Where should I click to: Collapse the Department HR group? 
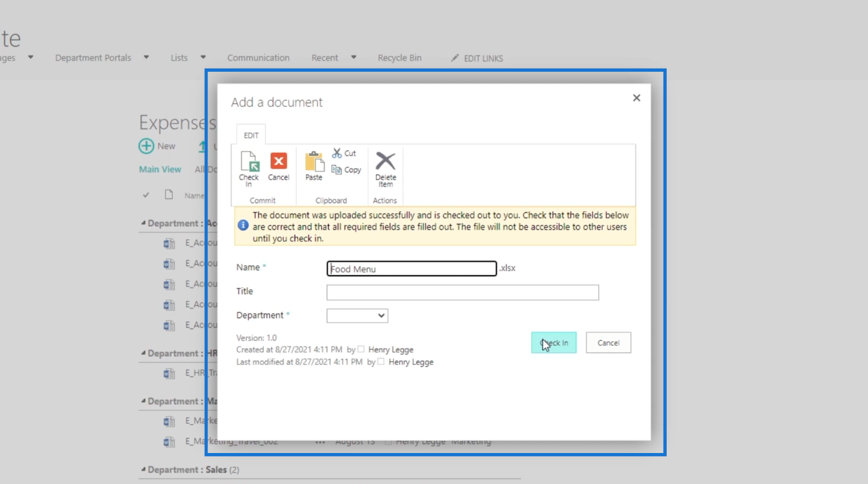click(x=143, y=353)
